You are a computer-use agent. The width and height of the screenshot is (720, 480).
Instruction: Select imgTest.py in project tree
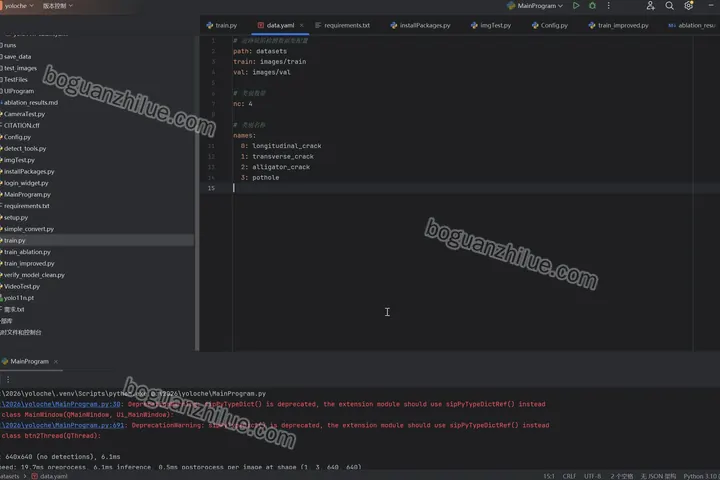pos(17,160)
